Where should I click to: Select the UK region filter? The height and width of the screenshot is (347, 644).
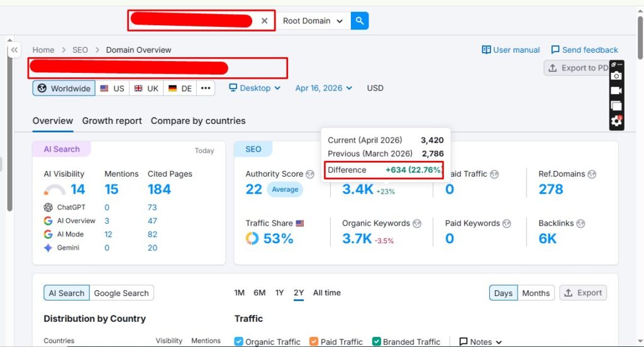146,88
